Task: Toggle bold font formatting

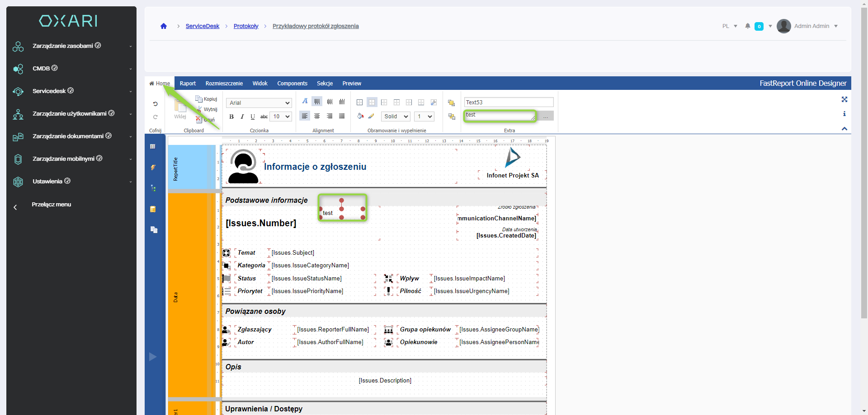Action: [x=231, y=117]
